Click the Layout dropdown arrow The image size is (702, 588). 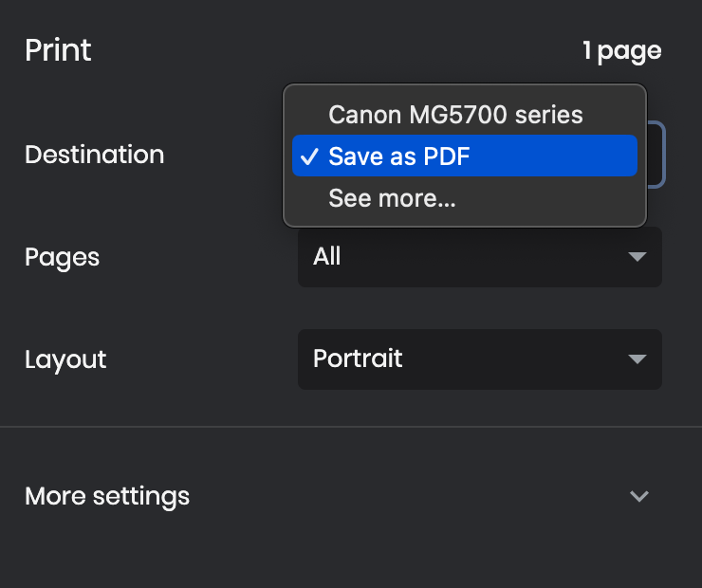pyautogui.click(x=637, y=358)
